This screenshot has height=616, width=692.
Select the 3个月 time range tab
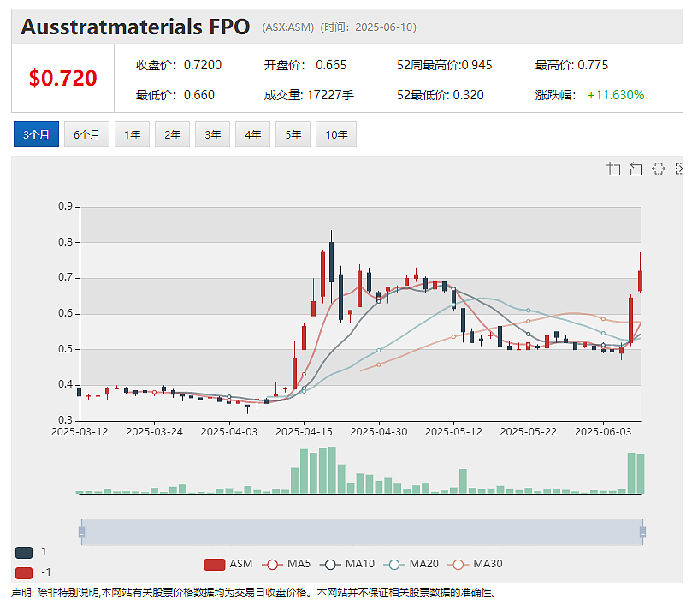(x=36, y=134)
